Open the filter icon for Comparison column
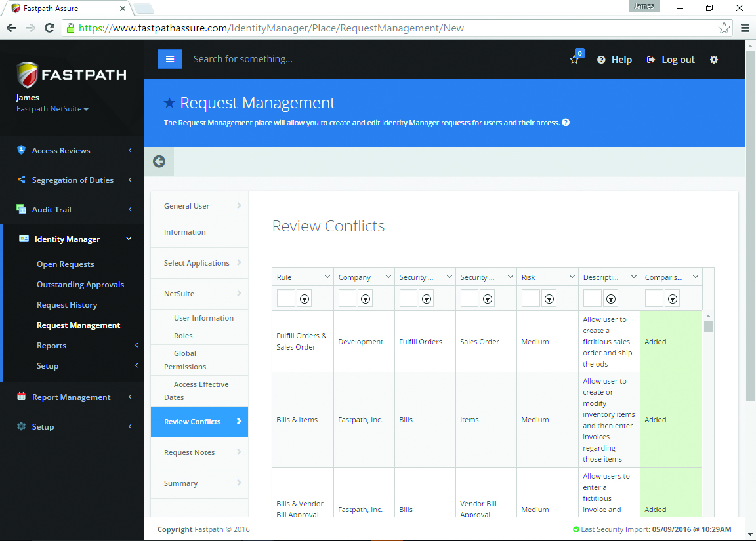This screenshot has height=541, width=756. tap(673, 299)
